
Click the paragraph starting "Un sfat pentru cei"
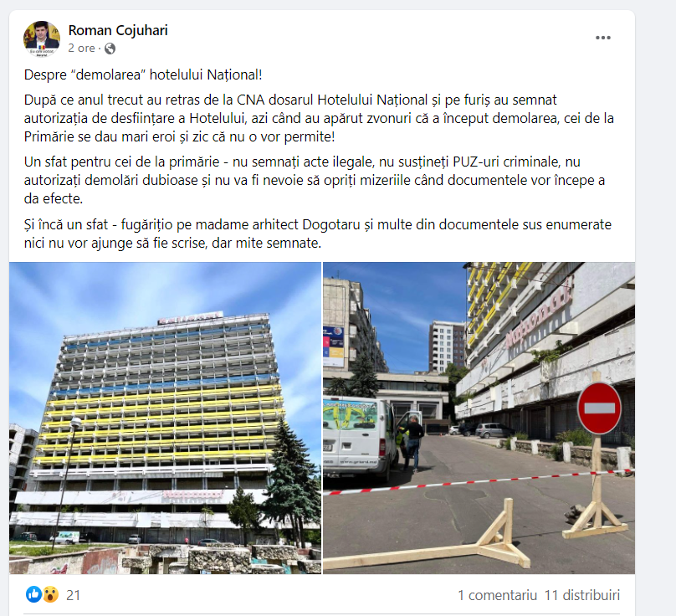[315, 180]
